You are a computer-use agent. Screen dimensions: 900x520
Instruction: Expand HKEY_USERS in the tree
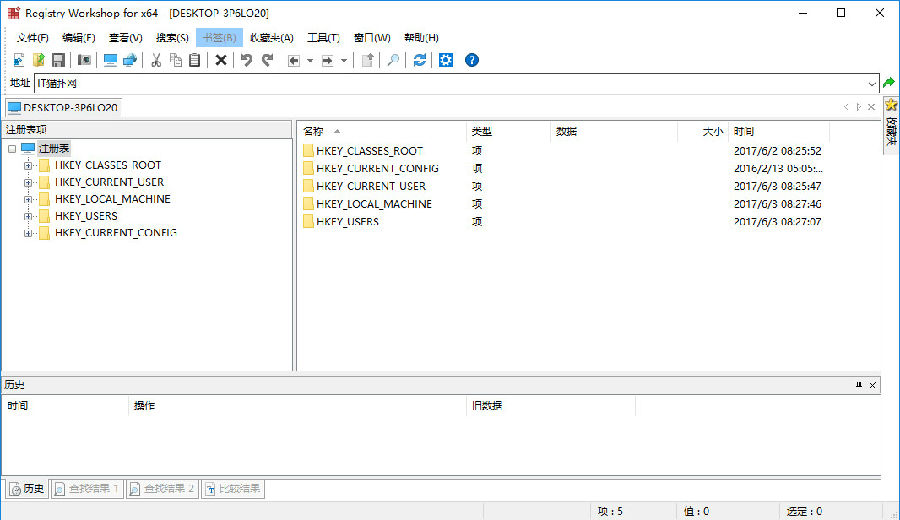(x=28, y=216)
